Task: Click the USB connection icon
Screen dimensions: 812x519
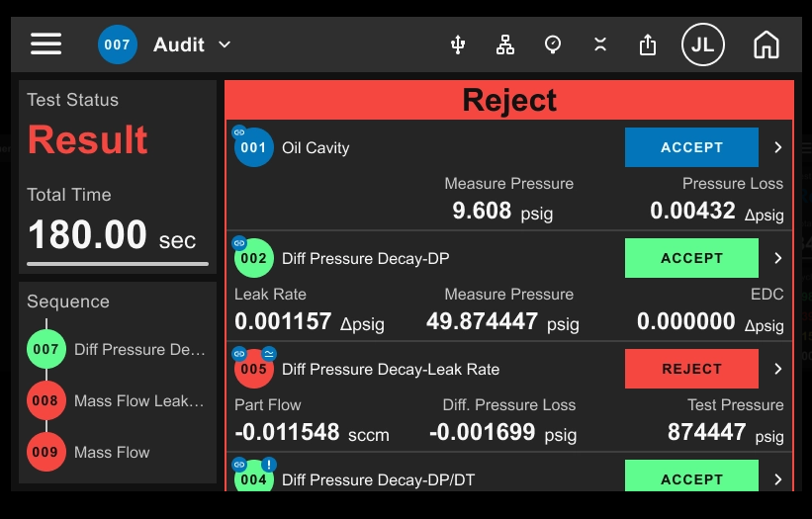Action: click(x=458, y=45)
